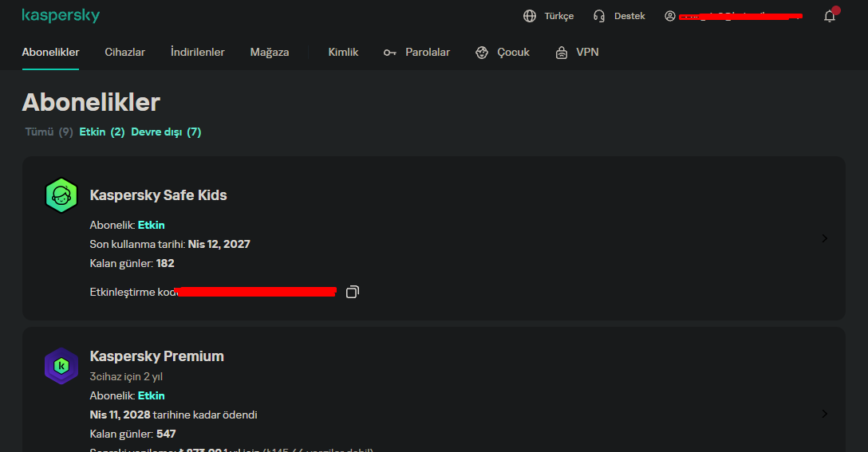Click the Abonelikler page heading
This screenshot has height=452, width=868.
91,102
